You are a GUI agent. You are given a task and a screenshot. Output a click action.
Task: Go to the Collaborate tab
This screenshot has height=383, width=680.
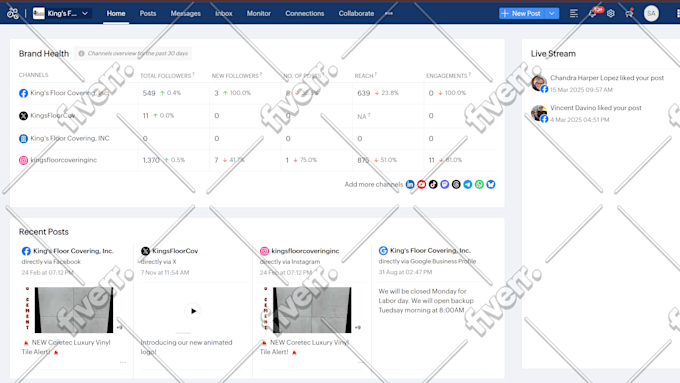[x=356, y=13]
